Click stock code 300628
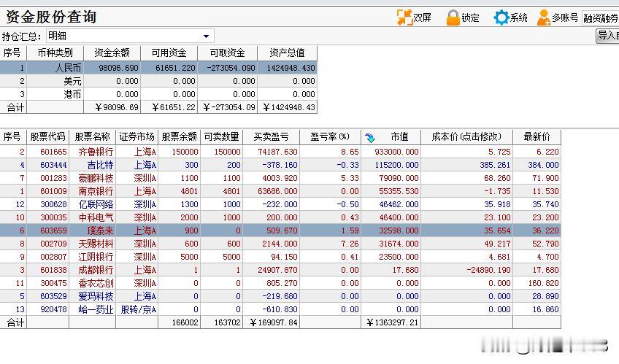Image resolution: width=619 pixels, height=364 pixels. click(x=53, y=204)
